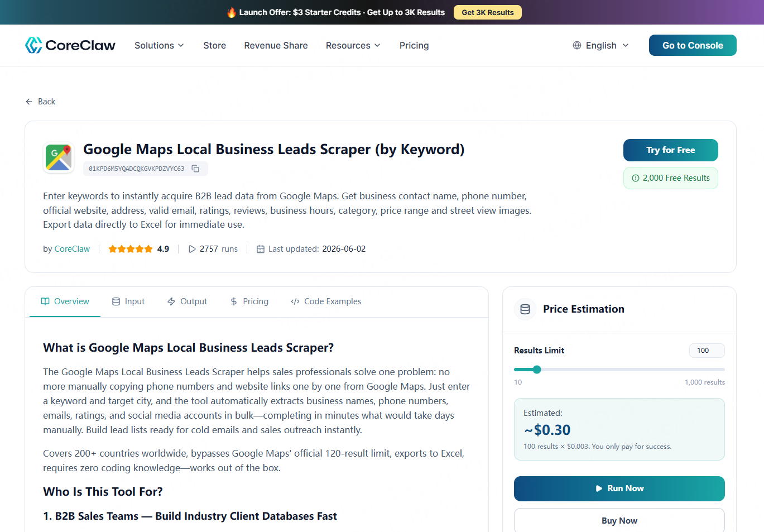The image size is (764, 532).
Task: Click the calendar icon next to Last updated
Action: (x=261, y=249)
